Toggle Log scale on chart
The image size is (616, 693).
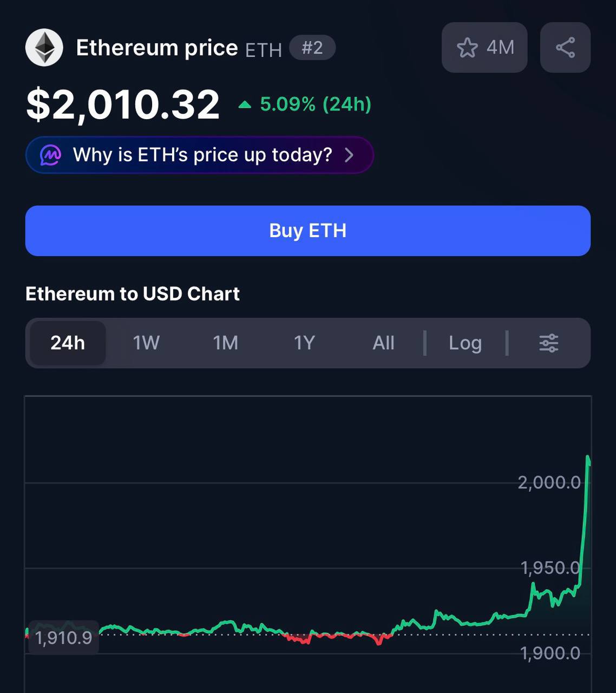(465, 343)
